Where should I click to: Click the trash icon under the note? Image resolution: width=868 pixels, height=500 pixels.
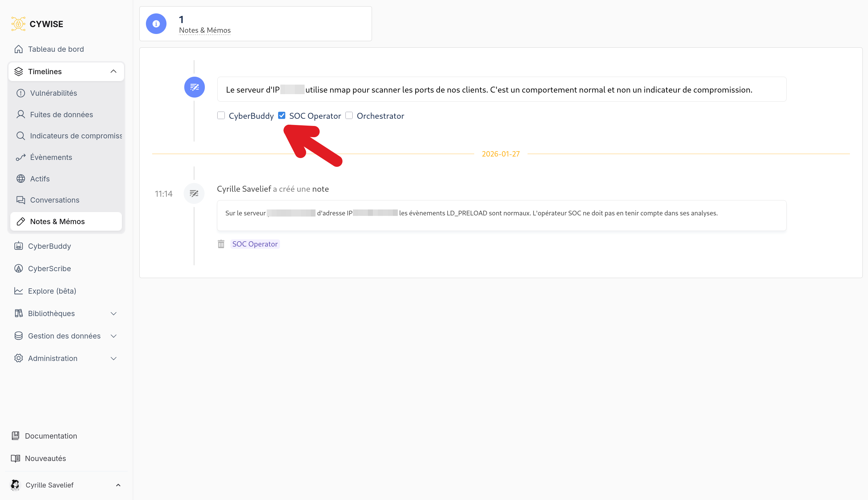pos(221,244)
